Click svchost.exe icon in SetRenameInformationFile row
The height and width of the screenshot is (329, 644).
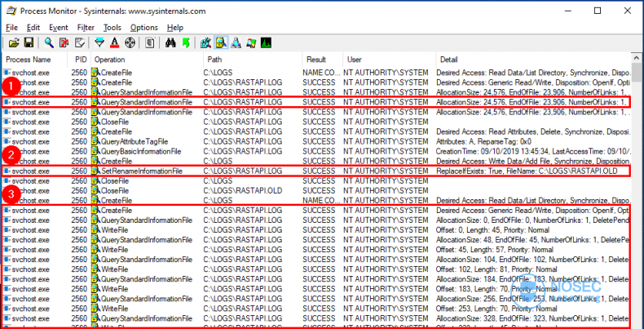click(7, 171)
